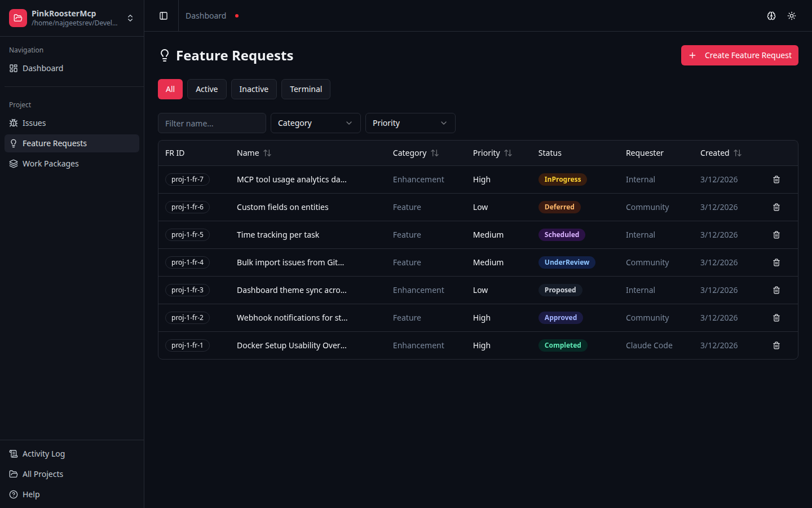Click the Scheduled status badge
This screenshot has width=812, height=508.
[x=562, y=235]
